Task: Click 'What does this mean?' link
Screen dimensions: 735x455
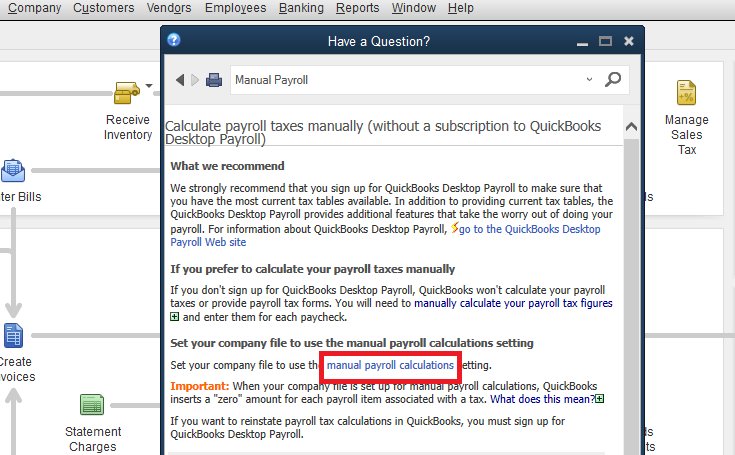Action: click(x=541, y=399)
